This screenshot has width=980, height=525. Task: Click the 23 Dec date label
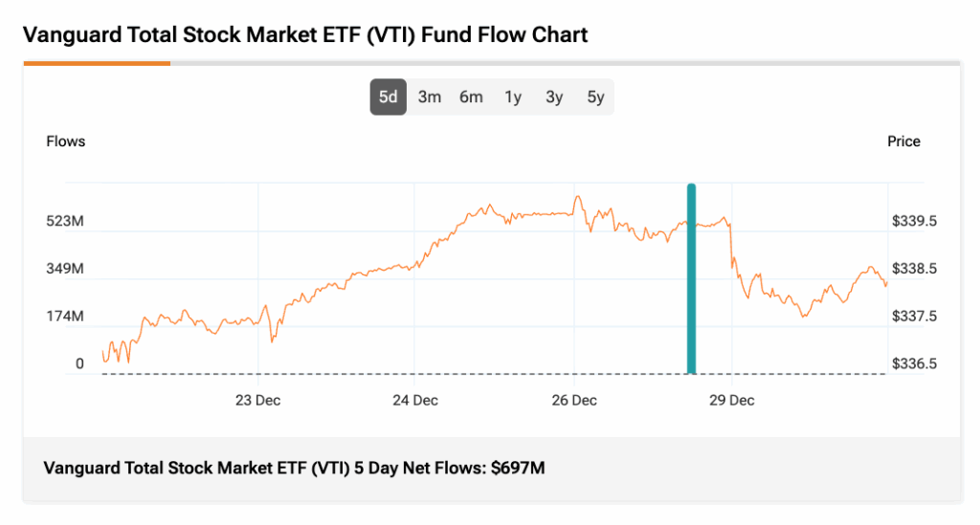[257, 400]
